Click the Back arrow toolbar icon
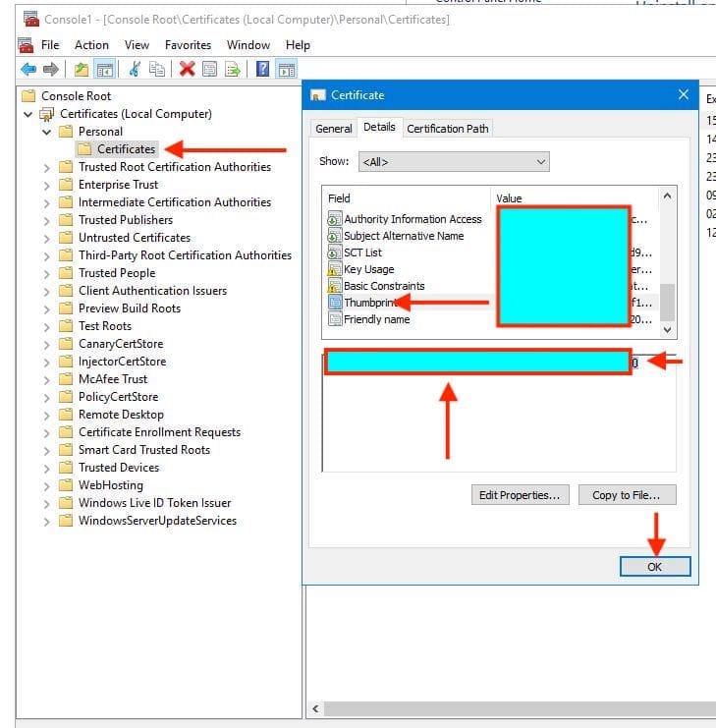The image size is (716, 728). point(28,69)
